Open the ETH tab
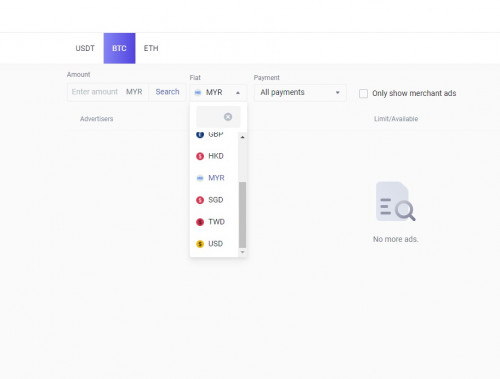The width and height of the screenshot is (500, 379). pyautogui.click(x=151, y=48)
